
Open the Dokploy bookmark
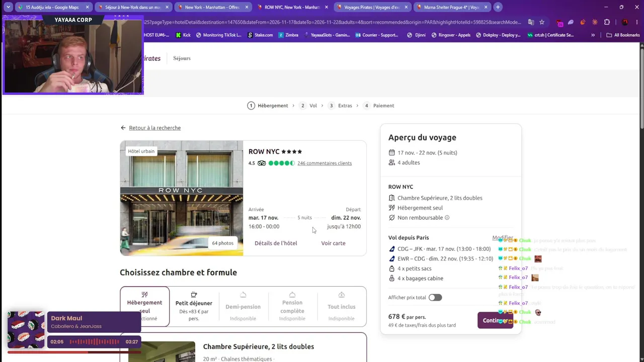pyautogui.click(x=498, y=35)
